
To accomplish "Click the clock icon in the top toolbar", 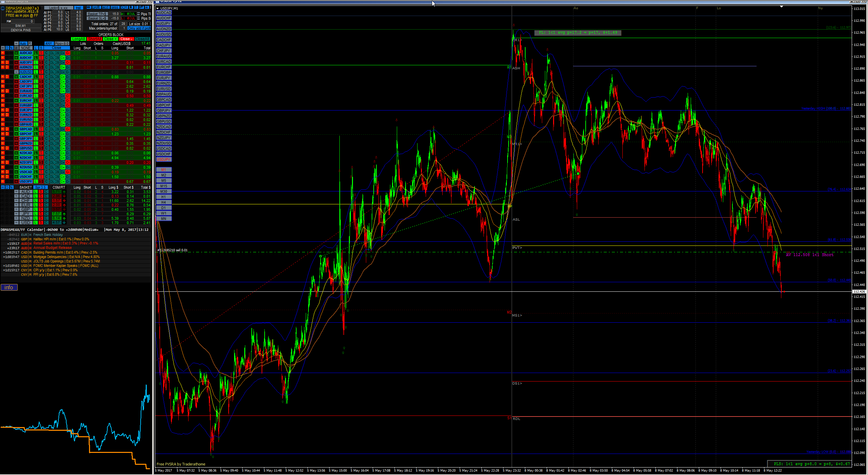I will point(136,7).
